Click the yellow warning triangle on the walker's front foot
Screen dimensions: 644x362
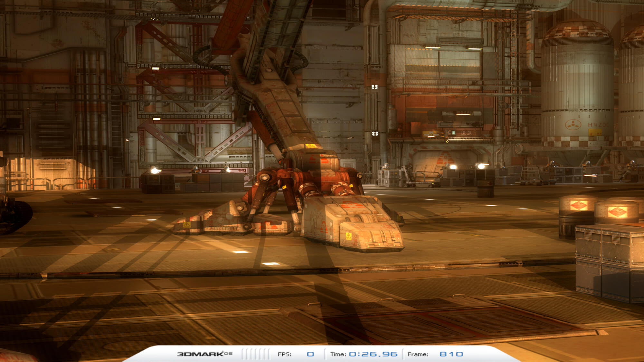click(x=348, y=236)
